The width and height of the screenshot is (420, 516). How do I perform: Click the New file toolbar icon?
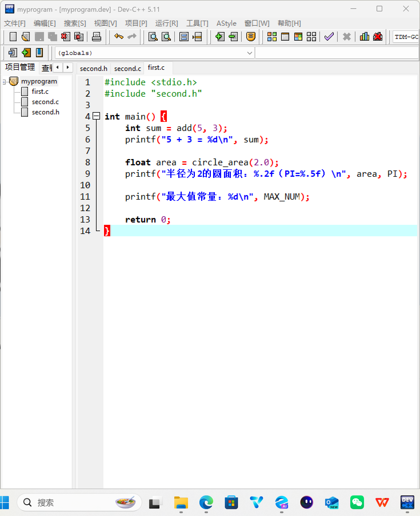tap(13, 37)
